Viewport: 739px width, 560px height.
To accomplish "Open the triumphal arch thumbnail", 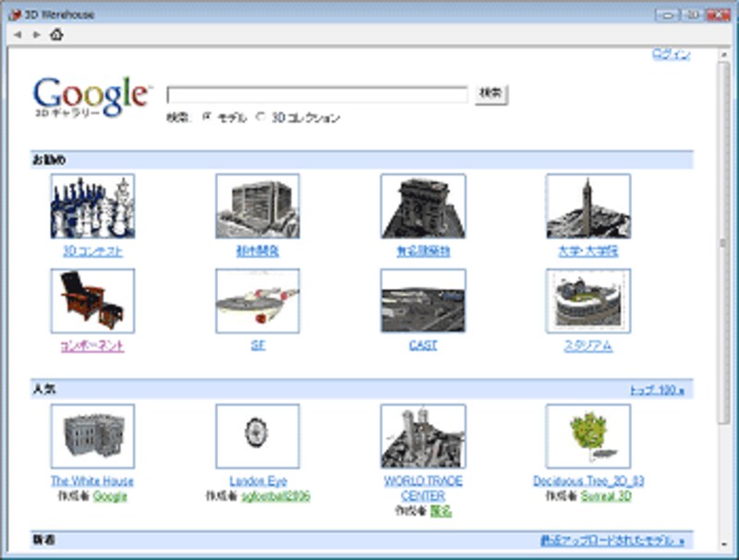I will point(423,206).
